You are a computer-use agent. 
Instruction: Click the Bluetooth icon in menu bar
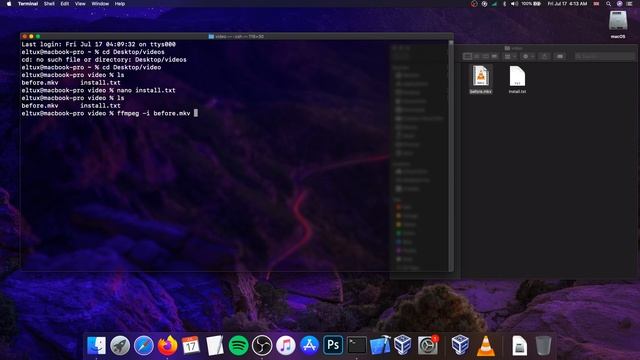point(504,4)
